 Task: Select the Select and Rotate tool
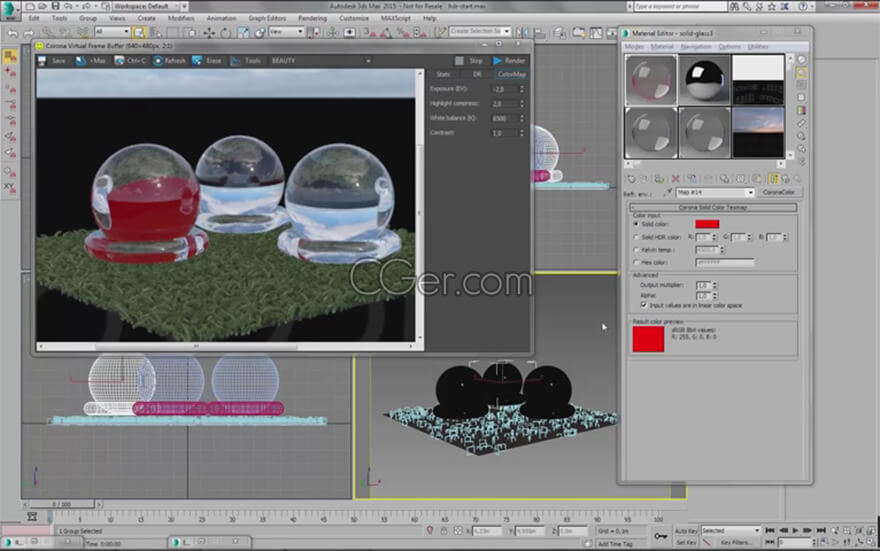click(226, 33)
